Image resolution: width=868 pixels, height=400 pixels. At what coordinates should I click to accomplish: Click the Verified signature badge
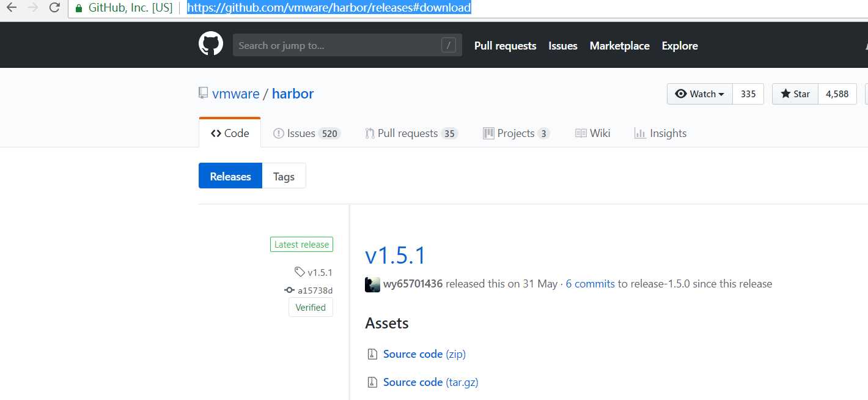pos(311,308)
